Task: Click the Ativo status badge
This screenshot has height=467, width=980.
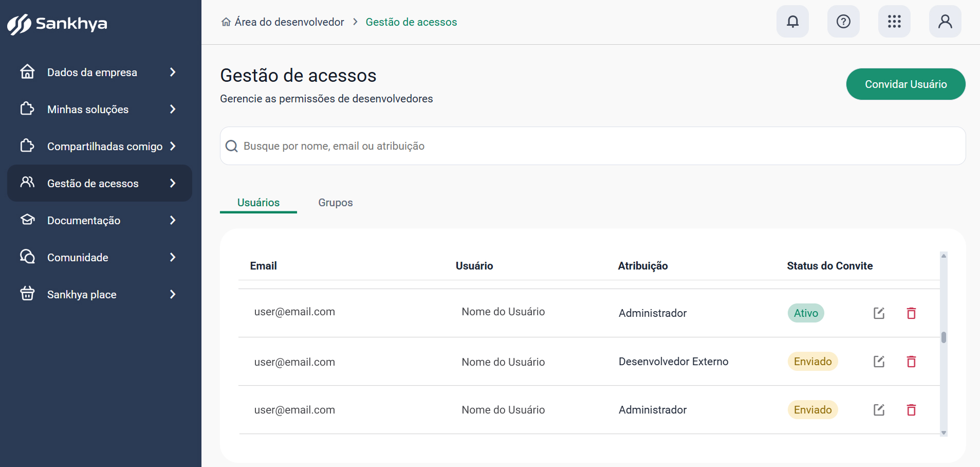Action: [x=806, y=313]
